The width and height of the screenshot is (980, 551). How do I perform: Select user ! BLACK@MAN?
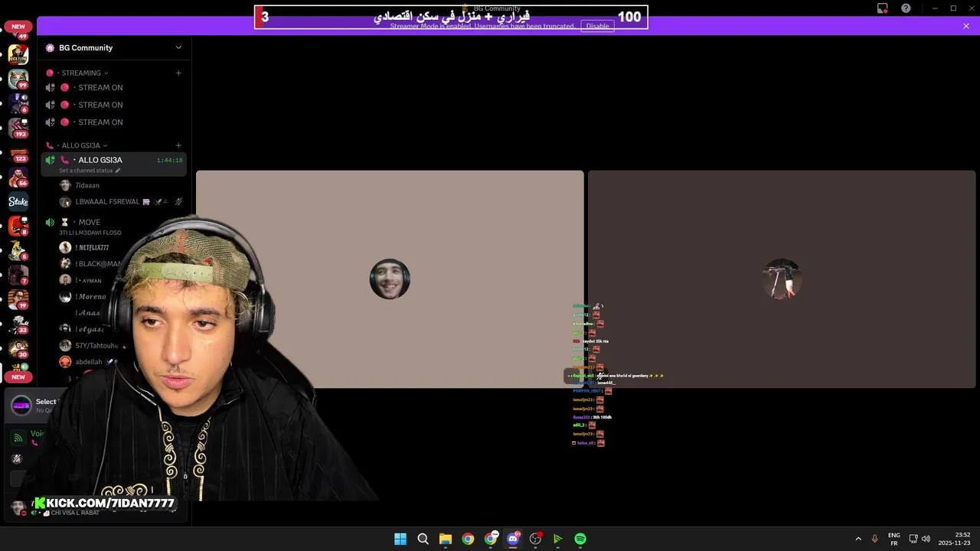[92, 264]
